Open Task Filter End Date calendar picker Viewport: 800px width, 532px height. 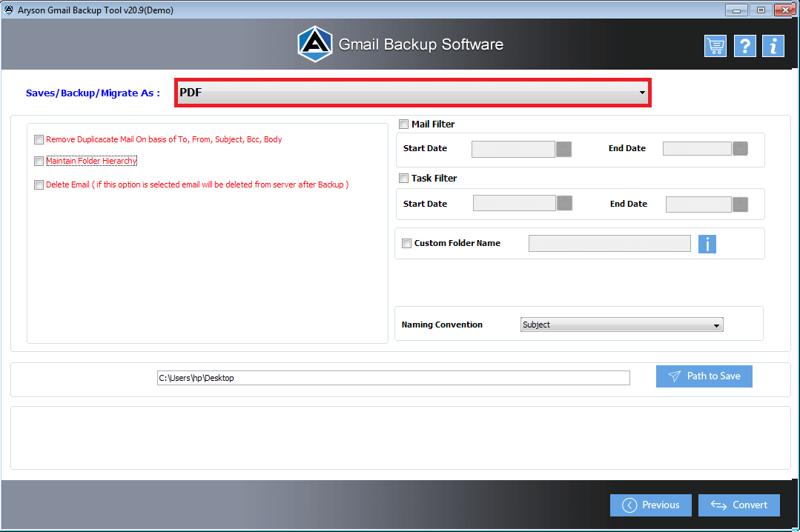click(x=740, y=204)
